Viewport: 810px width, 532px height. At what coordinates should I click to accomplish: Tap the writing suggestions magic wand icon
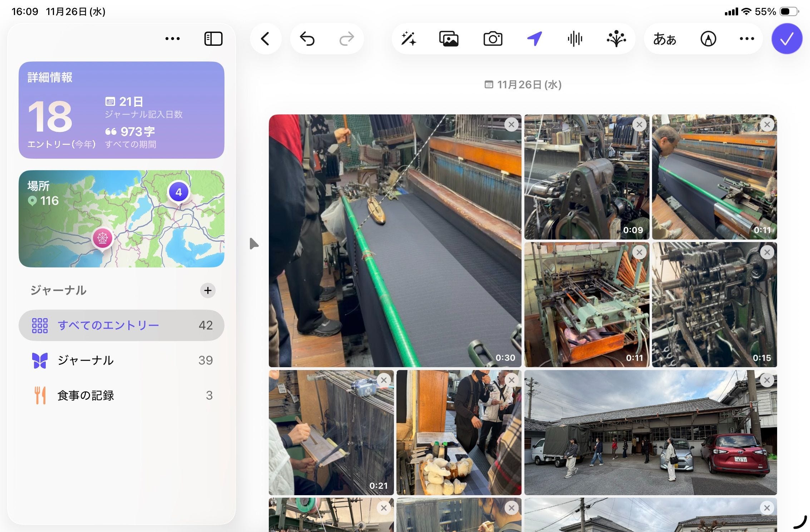408,39
